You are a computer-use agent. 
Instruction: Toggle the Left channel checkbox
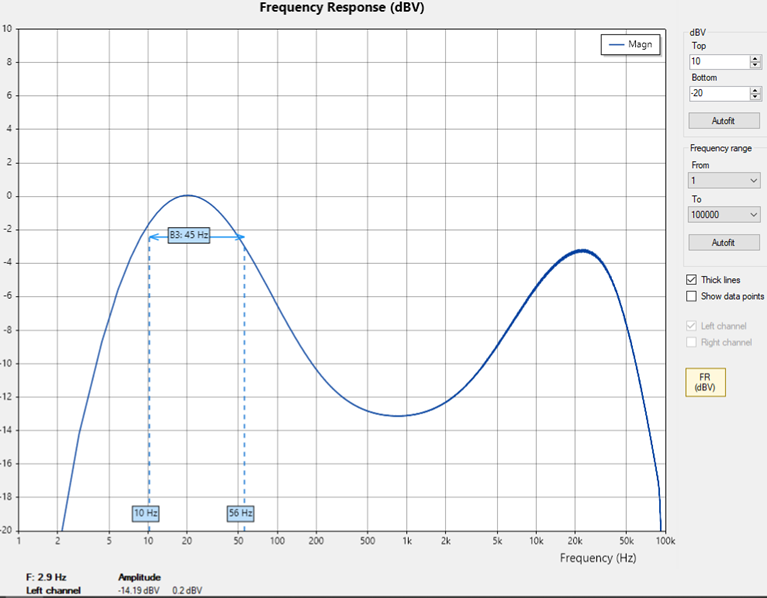pos(691,326)
